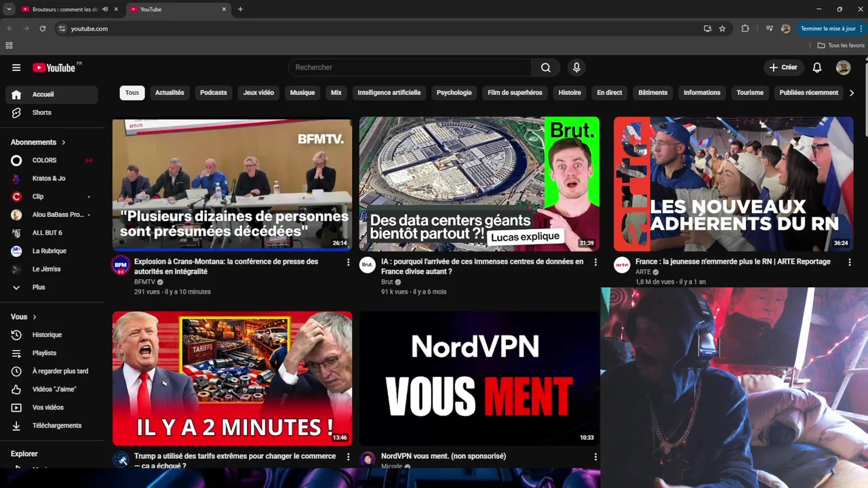Viewport: 868px width, 488px height.
Task: Open media control icon in toolbar
Action: tap(769, 28)
